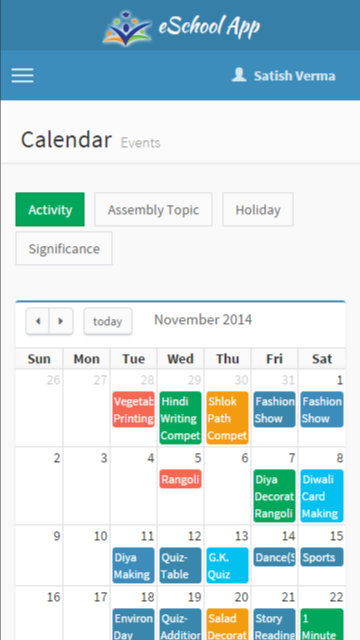360x640 pixels.
Task: Open Satish Verma account menu
Action: [x=295, y=76]
